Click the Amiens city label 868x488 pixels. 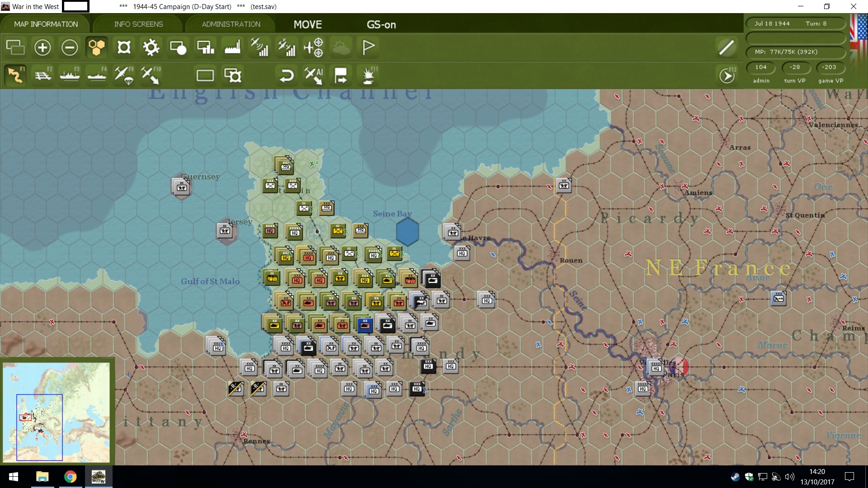click(698, 192)
